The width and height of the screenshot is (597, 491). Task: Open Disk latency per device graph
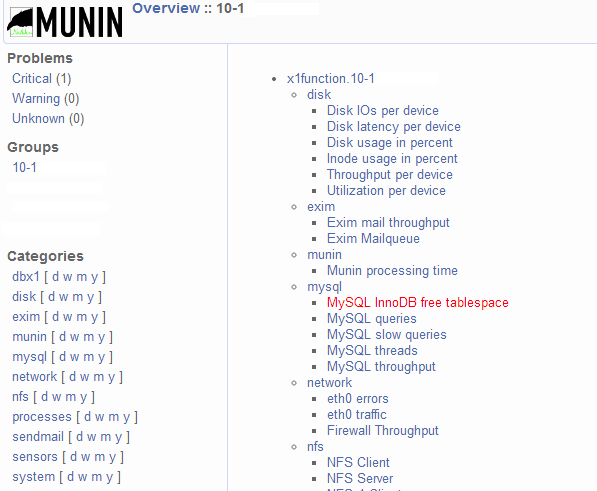(x=394, y=127)
